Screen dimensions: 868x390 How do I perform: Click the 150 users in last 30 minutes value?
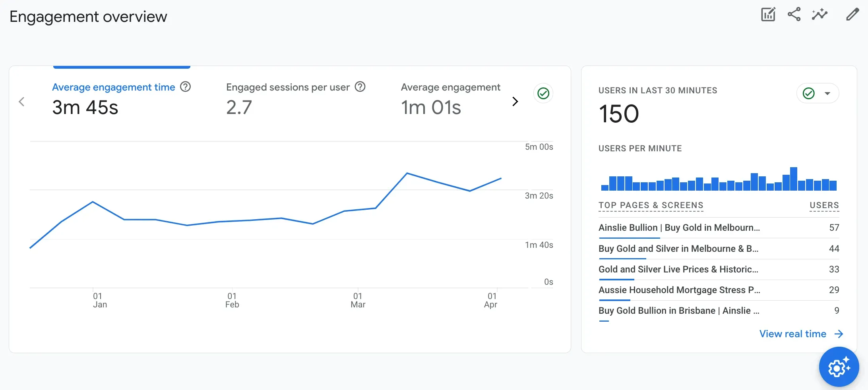(619, 114)
